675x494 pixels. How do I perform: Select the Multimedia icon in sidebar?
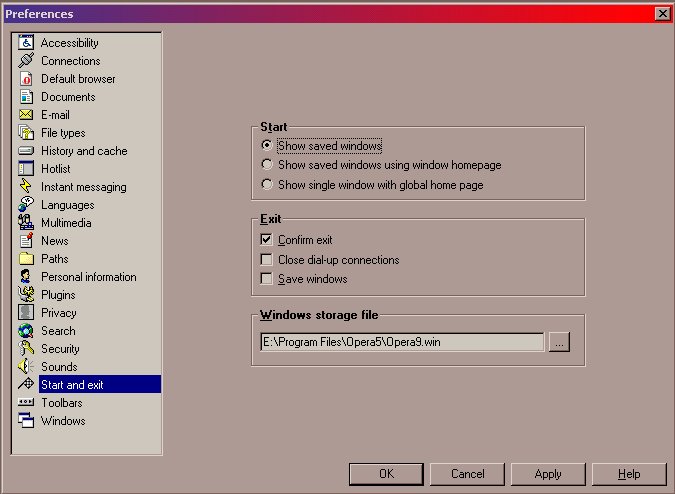tap(26, 223)
